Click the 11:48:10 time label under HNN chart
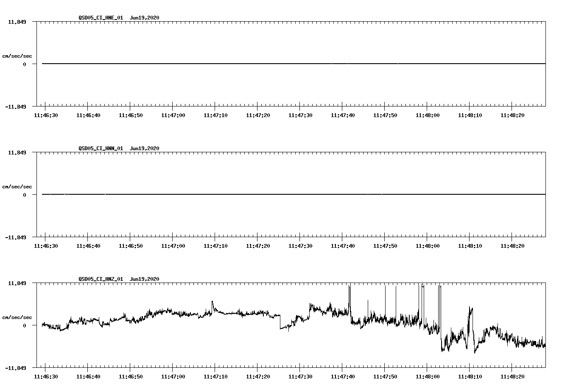This screenshot has width=576, height=392. coord(470,246)
